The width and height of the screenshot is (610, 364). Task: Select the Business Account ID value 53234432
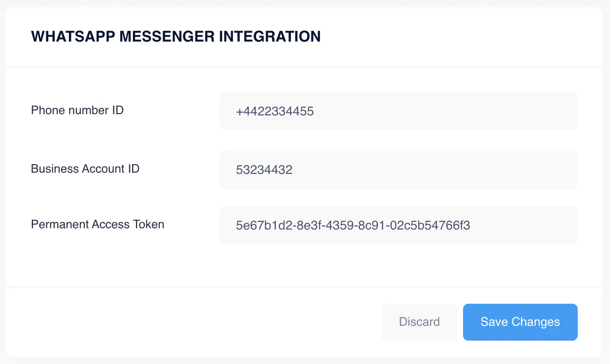(264, 170)
